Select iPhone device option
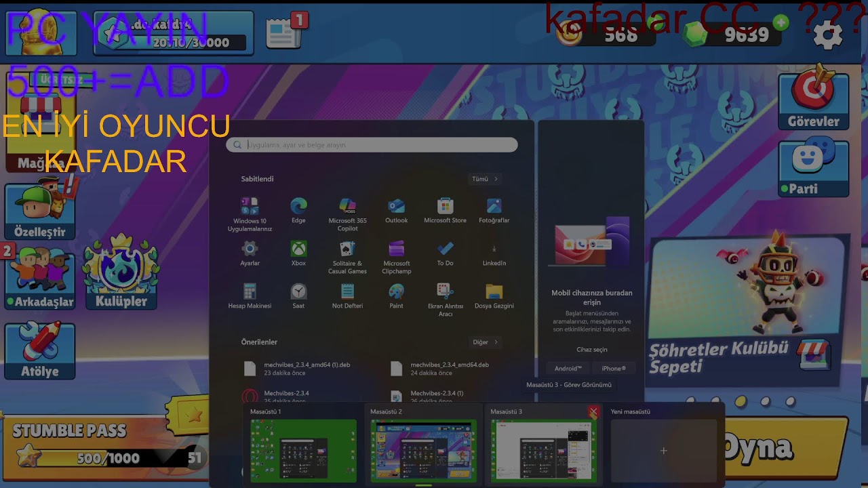868x488 pixels. [614, 369]
